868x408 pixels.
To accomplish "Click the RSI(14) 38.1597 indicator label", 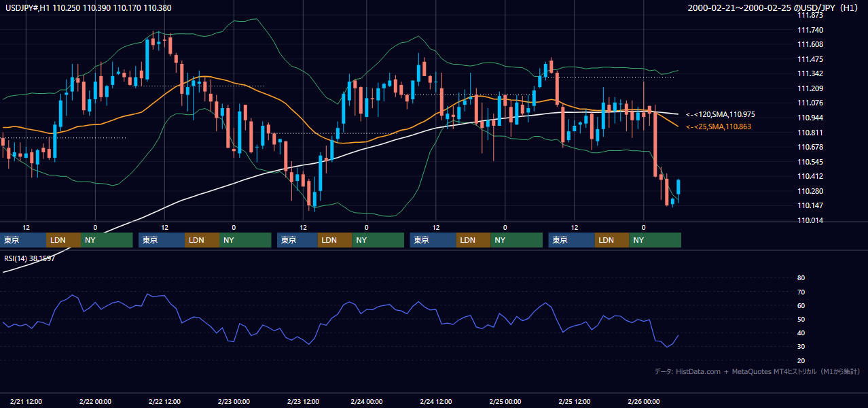I will (30, 258).
